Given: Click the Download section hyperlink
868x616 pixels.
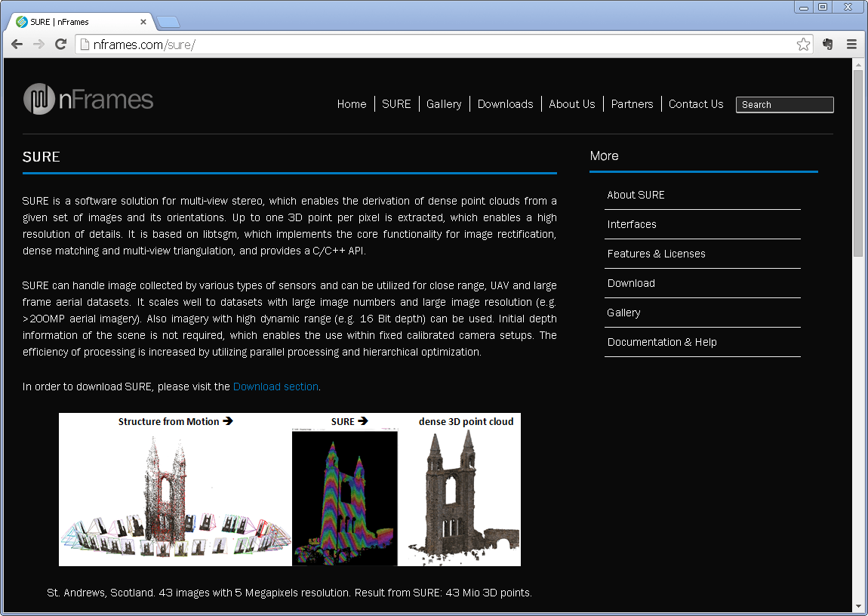Looking at the screenshot, I should tap(275, 387).
